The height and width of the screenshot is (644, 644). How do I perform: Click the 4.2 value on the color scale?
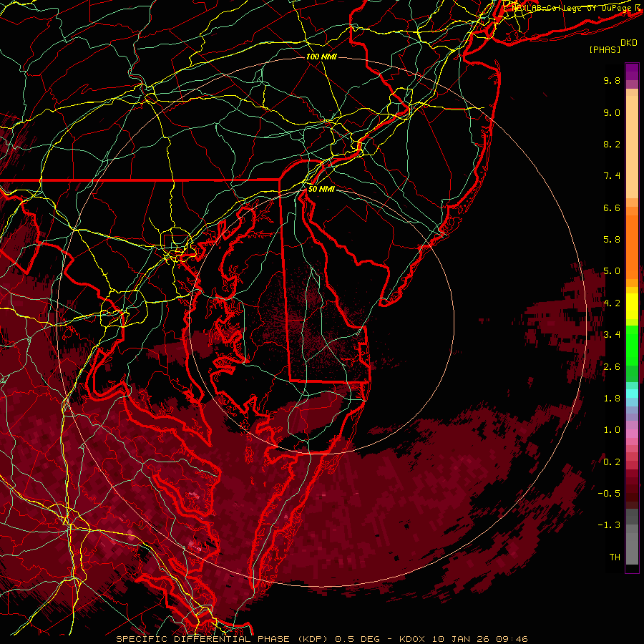pyautogui.click(x=612, y=303)
